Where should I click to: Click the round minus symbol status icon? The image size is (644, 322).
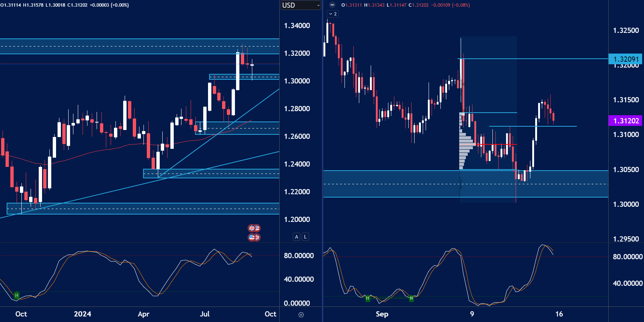point(332,5)
